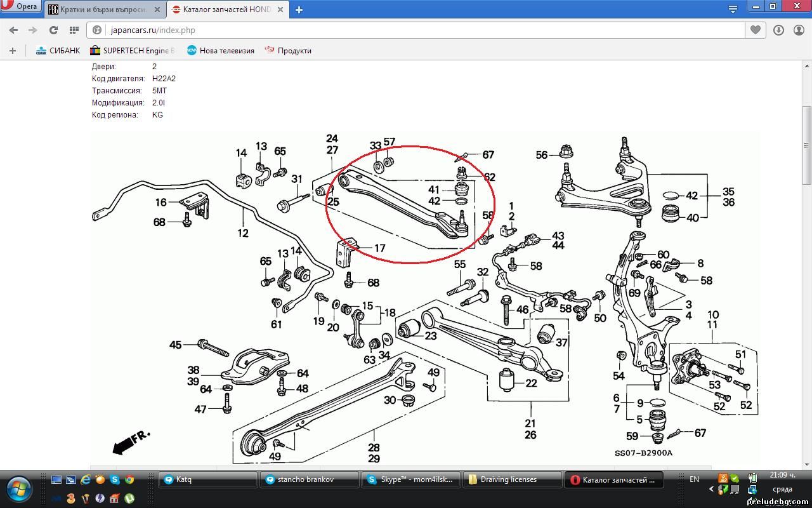Image resolution: width=812 pixels, height=508 pixels.
Task: Open a new tab with plus button
Action: (299, 10)
